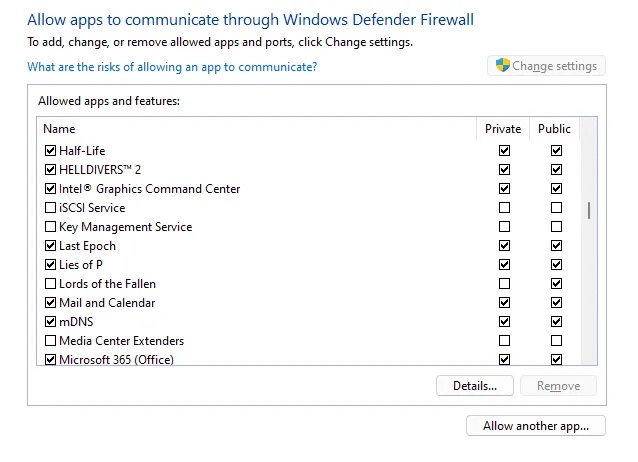Enable the iSCSI Service checkbox
638x462 pixels.
(x=51, y=208)
